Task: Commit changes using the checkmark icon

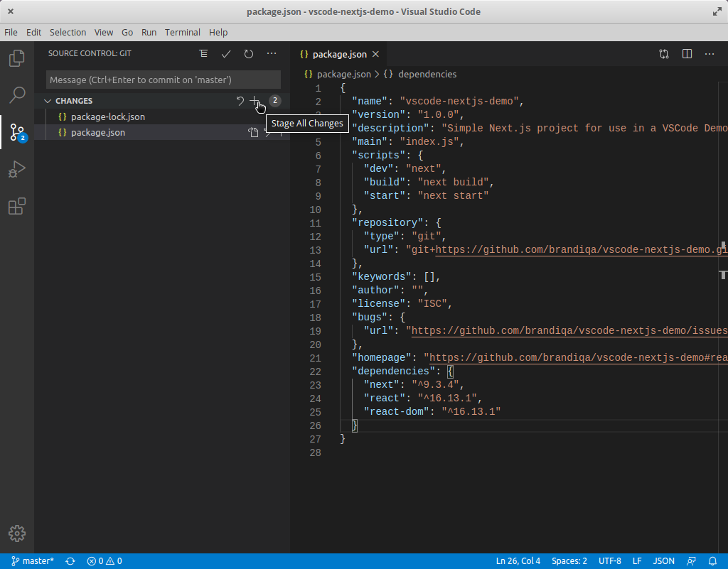Action: 226,53
